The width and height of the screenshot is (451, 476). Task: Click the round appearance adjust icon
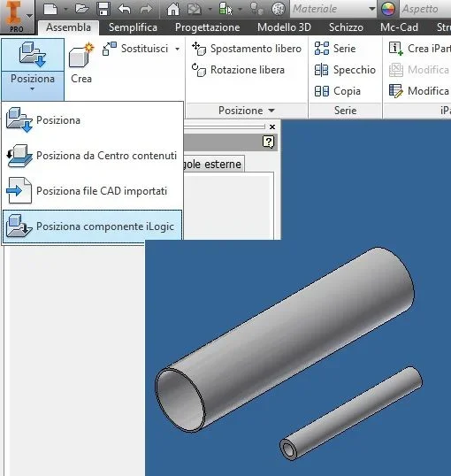click(279, 9)
